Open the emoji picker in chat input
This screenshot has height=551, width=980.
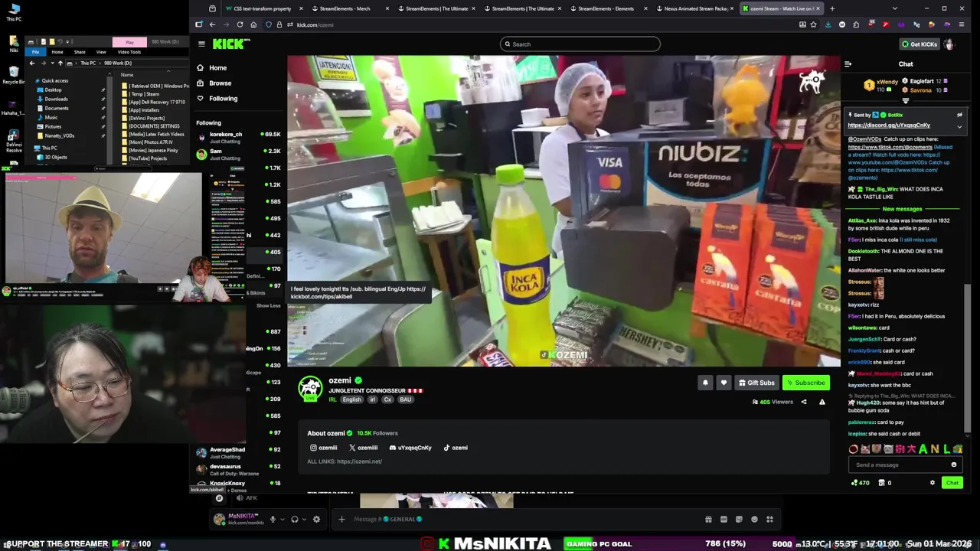pos(954,465)
